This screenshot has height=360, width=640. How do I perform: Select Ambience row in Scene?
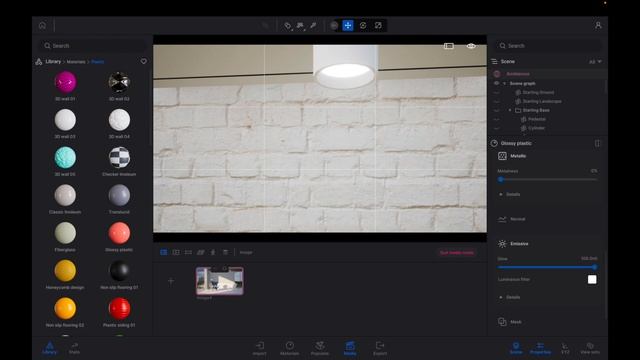[548, 74]
